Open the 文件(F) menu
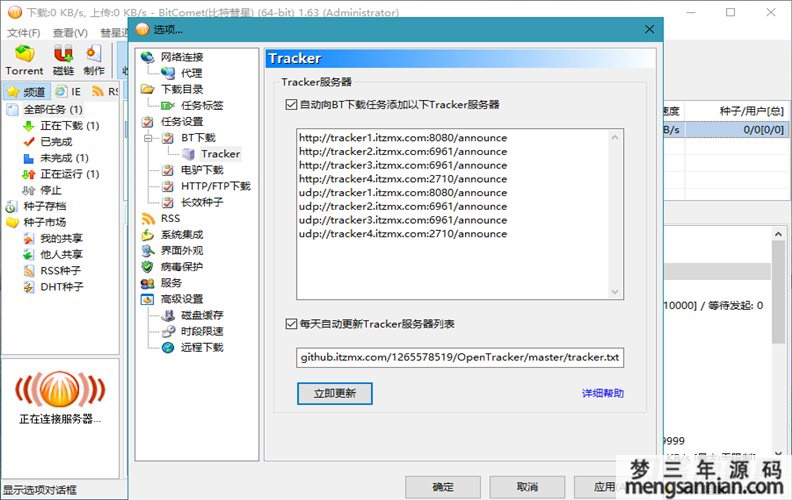 (23, 33)
